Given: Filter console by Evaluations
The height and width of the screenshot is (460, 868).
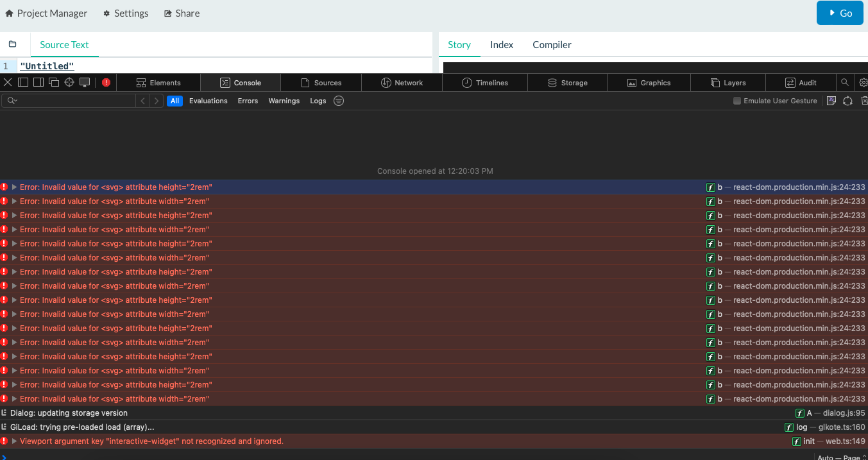Looking at the screenshot, I should point(208,101).
